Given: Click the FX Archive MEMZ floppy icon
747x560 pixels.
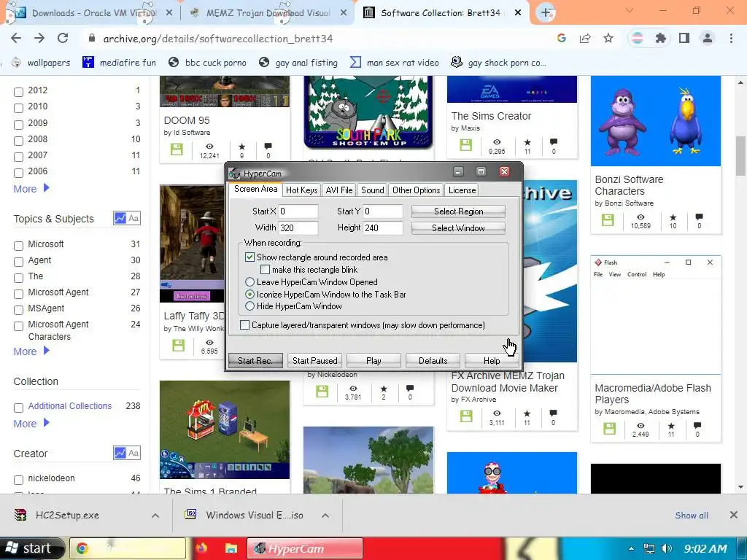Looking at the screenshot, I should click(466, 416).
